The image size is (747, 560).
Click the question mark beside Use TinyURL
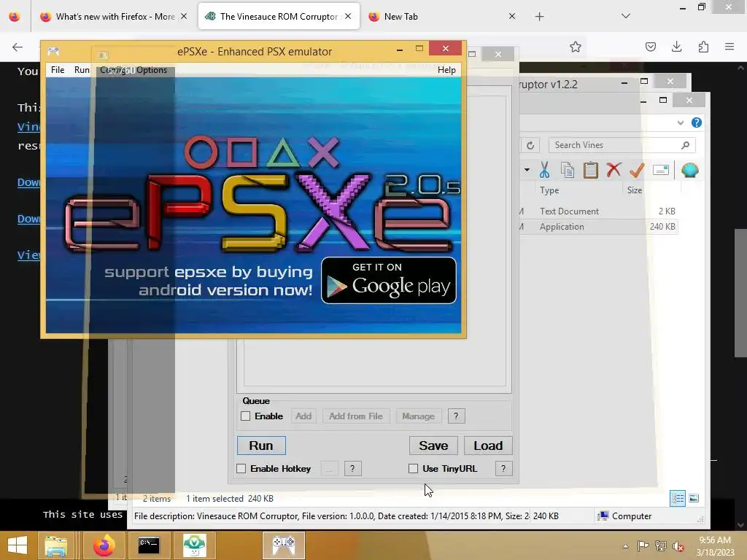[x=503, y=469]
